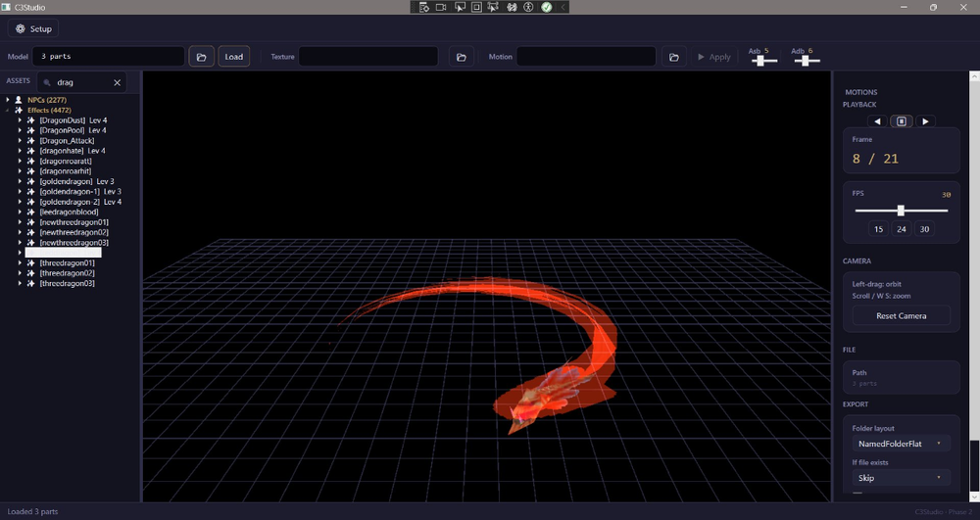Viewport: 980px width, 520px height.
Task: Click the sparkle icon beside [leedragonblood]
Action: click(x=30, y=213)
